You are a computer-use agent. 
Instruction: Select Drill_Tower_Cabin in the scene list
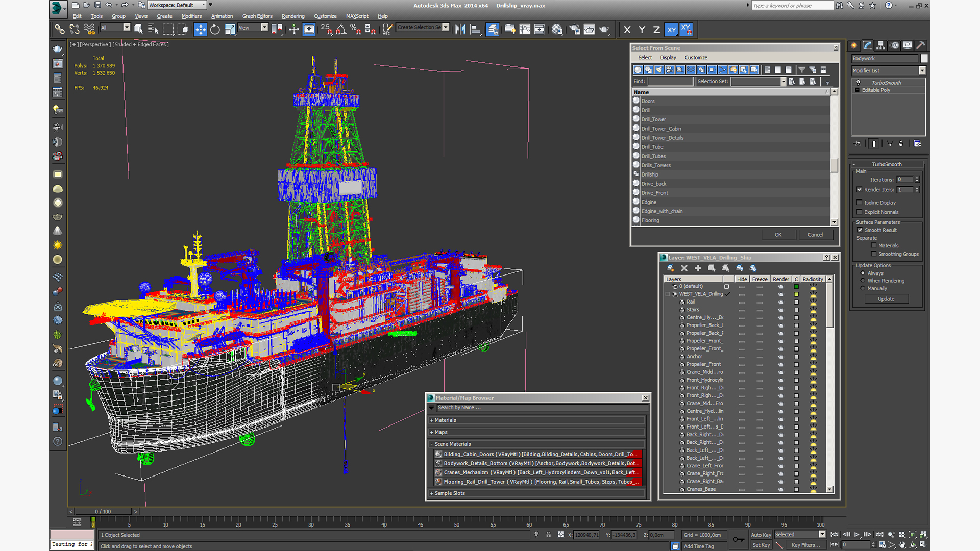tap(661, 129)
